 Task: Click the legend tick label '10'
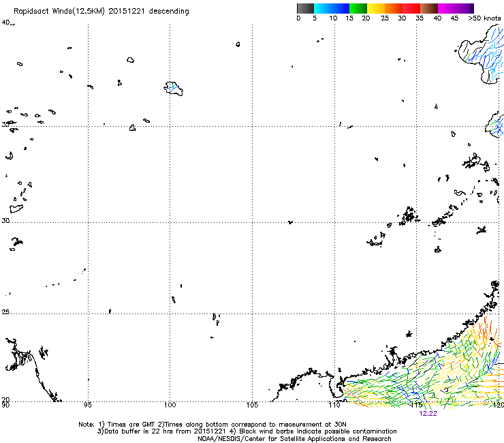coord(333,18)
